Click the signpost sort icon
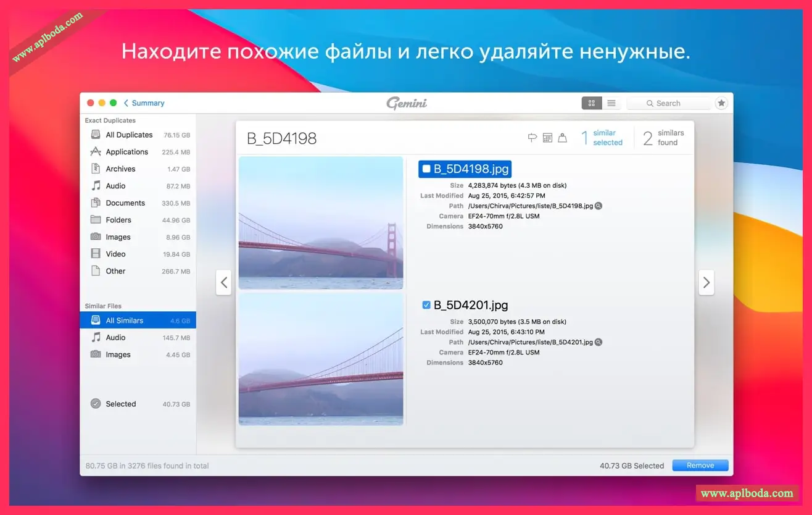The width and height of the screenshot is (812, 515). coord(532,138)
